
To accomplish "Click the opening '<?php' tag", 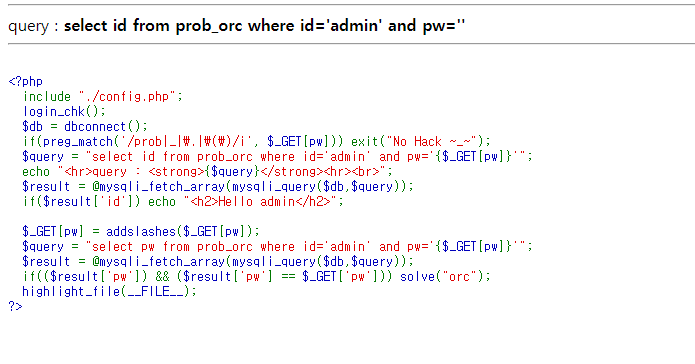I will tap(26, 82).
